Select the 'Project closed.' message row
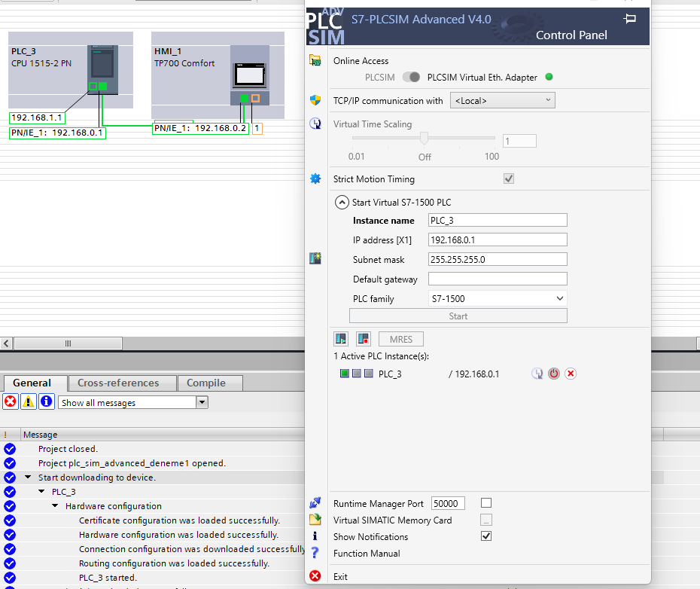Viewport: 700px width, 589px height. (154, 449)
